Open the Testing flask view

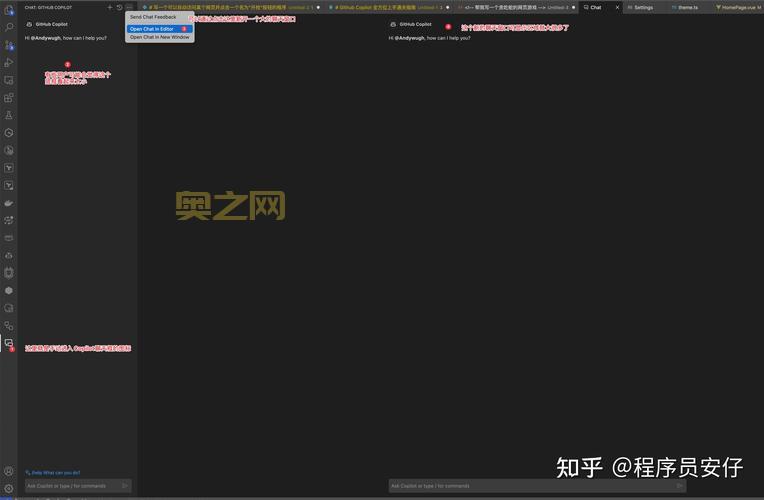click(9, 115)
